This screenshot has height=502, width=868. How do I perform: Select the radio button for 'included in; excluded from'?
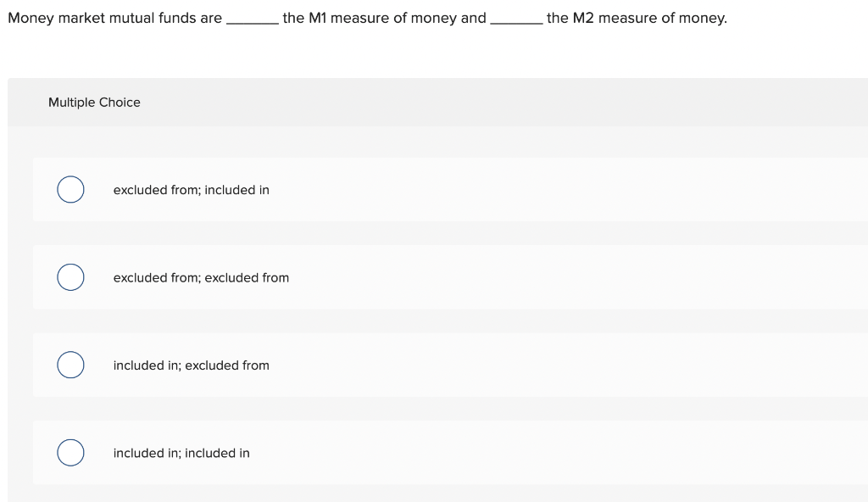[70, 365]
